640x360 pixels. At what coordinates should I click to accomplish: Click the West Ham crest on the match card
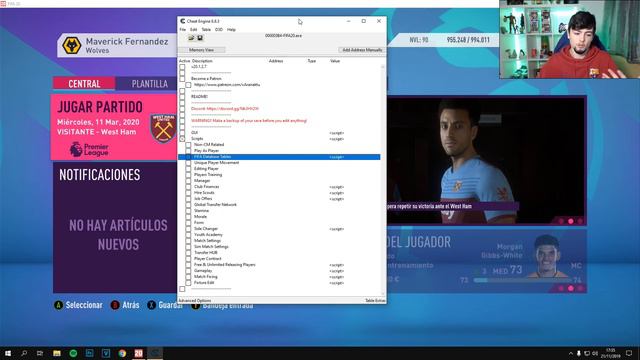[163, 128]
